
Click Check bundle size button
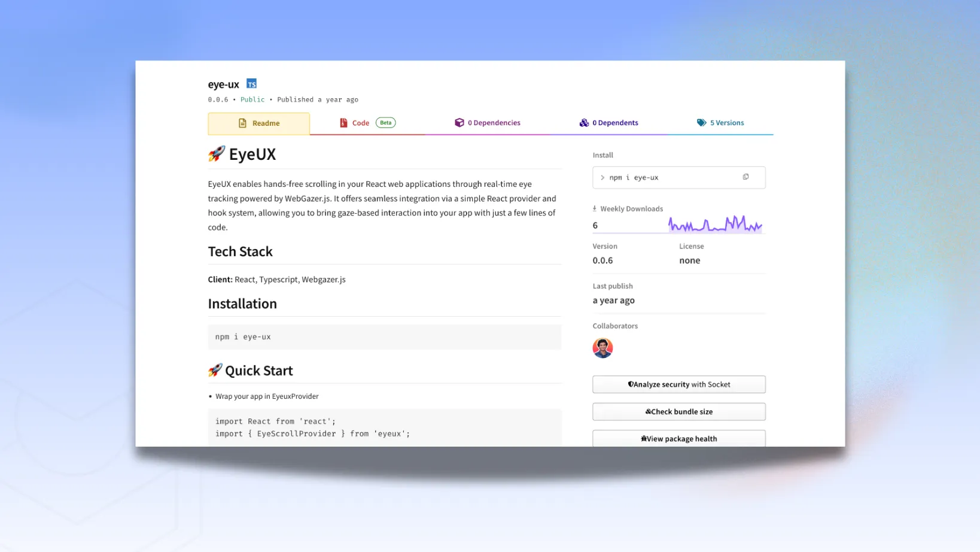(x=678, y=411)
